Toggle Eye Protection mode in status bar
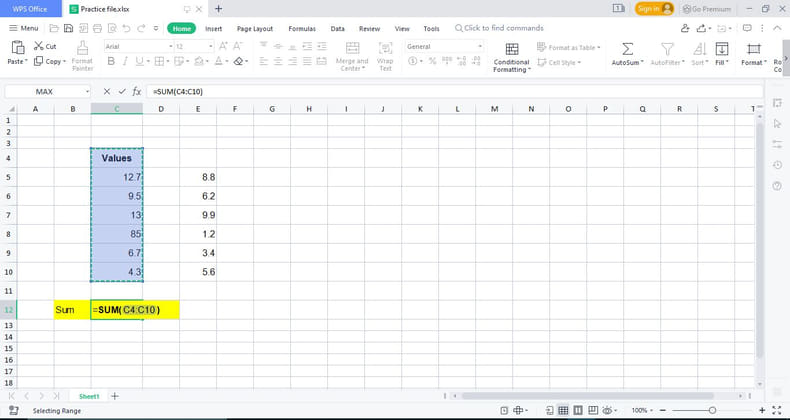 click(608, 410)
